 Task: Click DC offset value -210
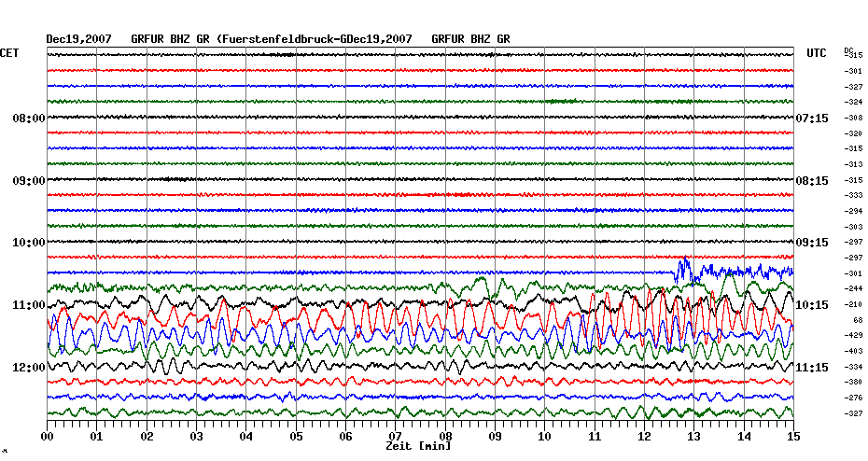tap(853, 304)
